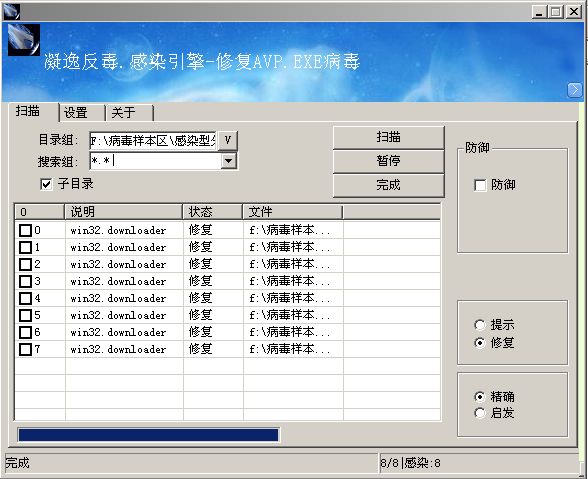Image resolution: width=588 pixels, height=479 pixels.
Task: Click the V browse button beside 目录组
Action: tap(228, 140)
